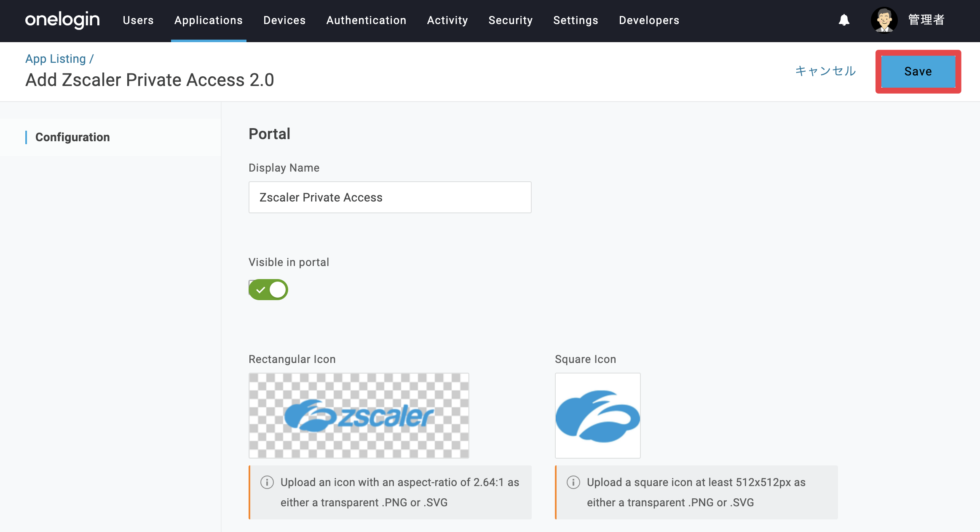The height and width of the screenshot is (532, 980).
Task: Open the Authentication menu
Action: pos(367,20)
